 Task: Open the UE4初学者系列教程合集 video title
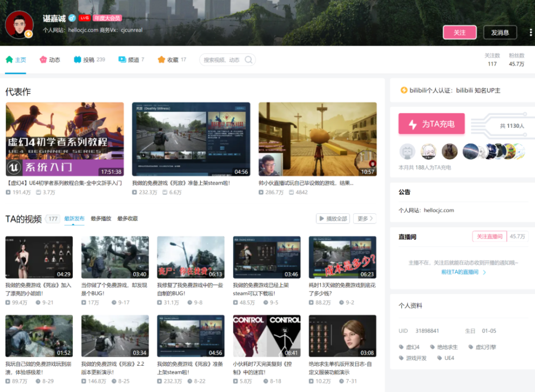64,183
